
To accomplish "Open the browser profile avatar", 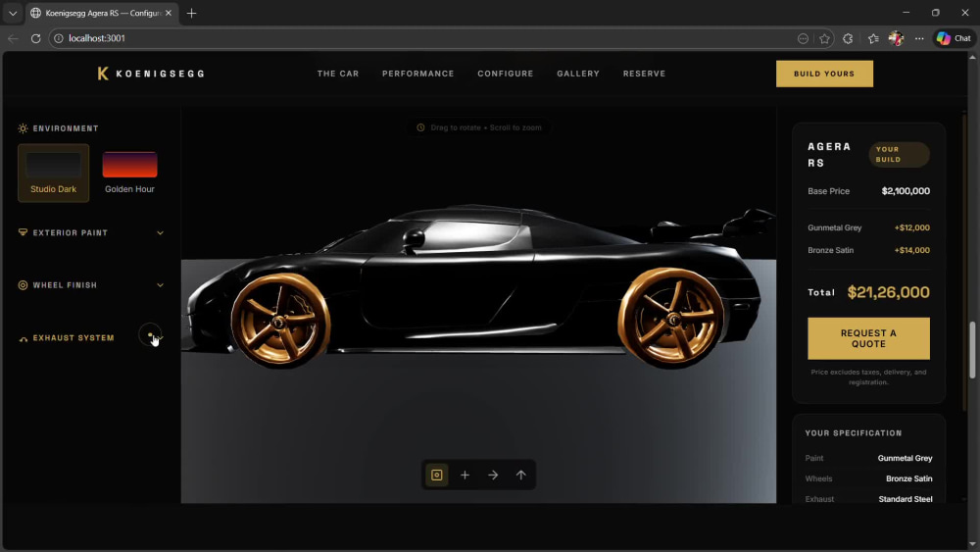I will click(896, 38).
